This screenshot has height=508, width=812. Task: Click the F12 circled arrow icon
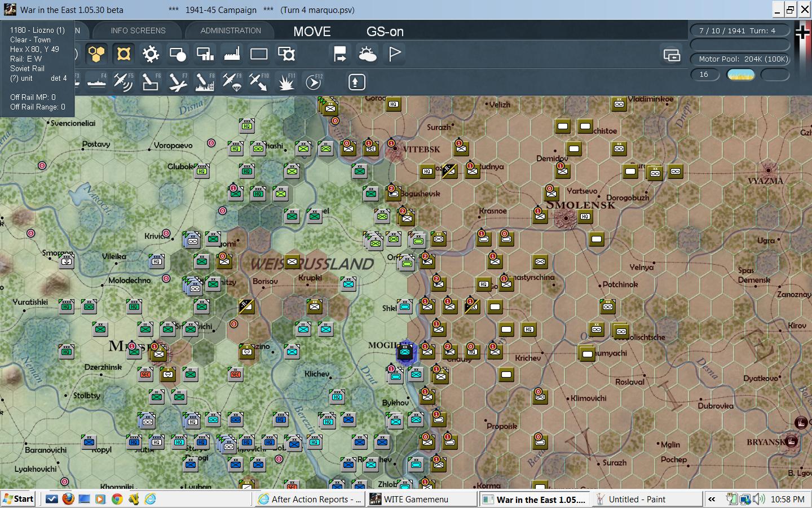point(314,82)
